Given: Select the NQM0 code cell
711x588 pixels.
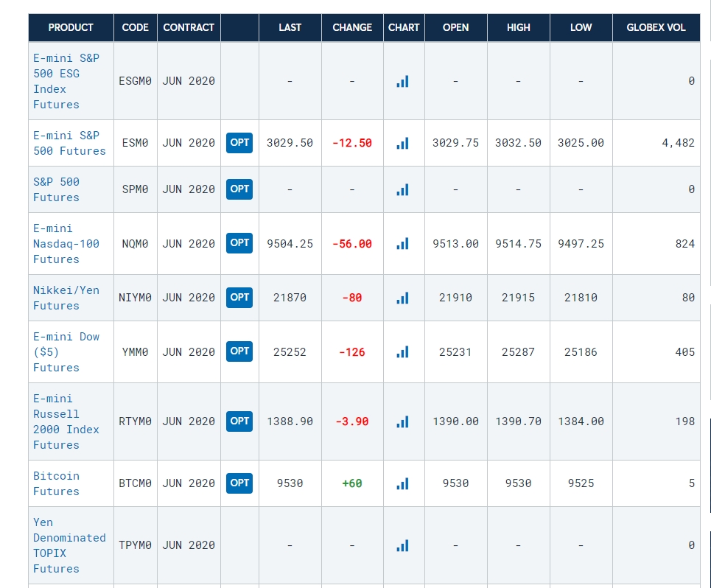Looking at the screenshot, I should [x=135, y=244].
